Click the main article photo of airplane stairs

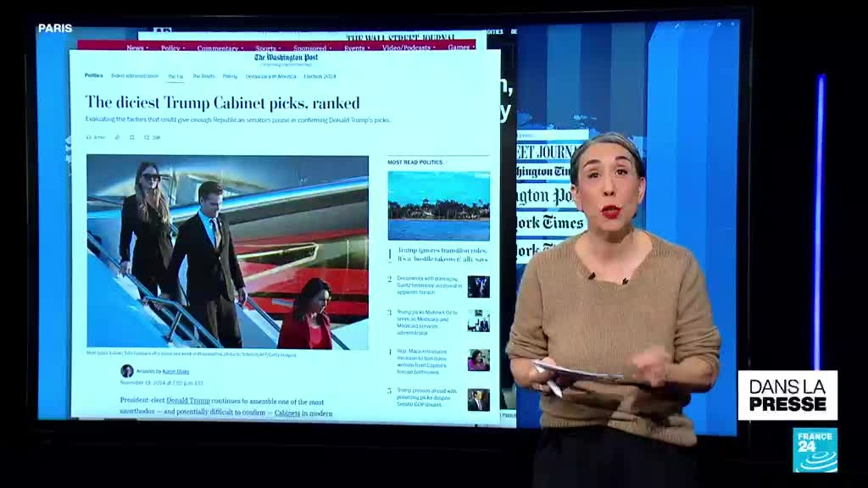click(x=227, y=252)
